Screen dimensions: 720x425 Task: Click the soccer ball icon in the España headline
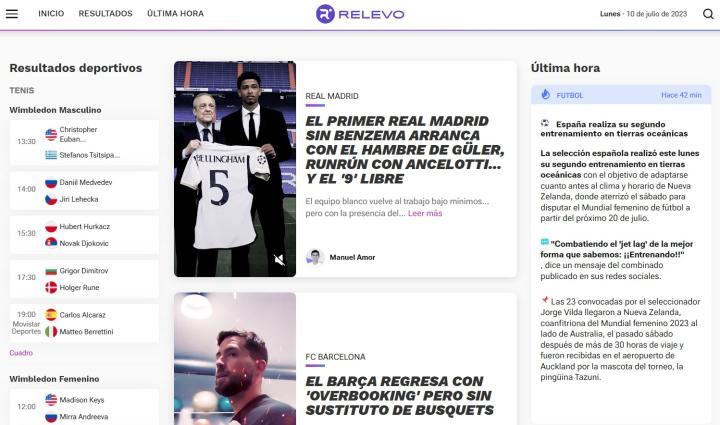point(545,123)
